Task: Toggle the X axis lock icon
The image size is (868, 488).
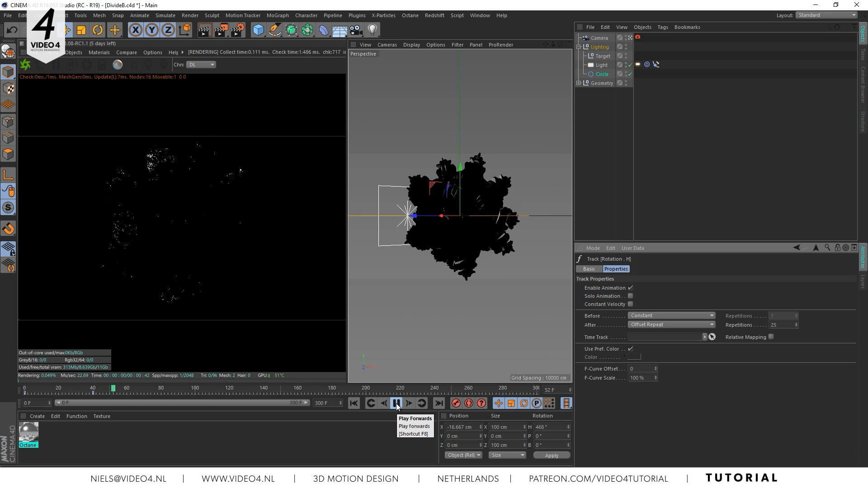Action: (x=135, y=30)
